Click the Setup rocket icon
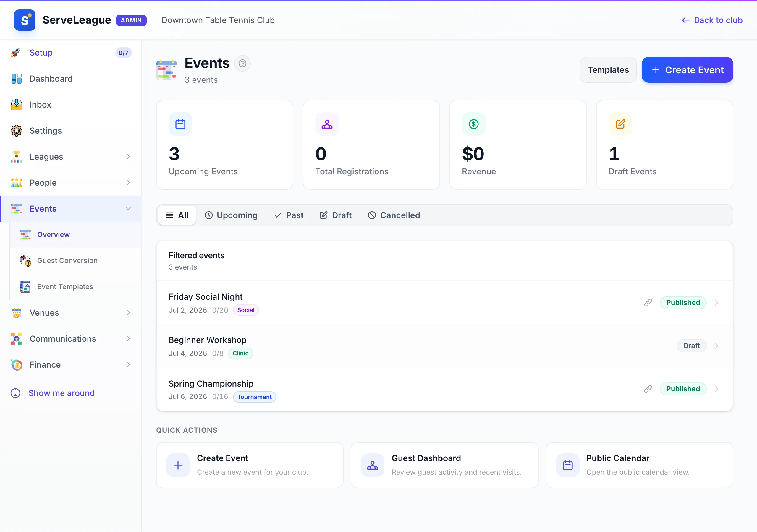Viewport: 757px width, 532px height. tap(16, 53)
